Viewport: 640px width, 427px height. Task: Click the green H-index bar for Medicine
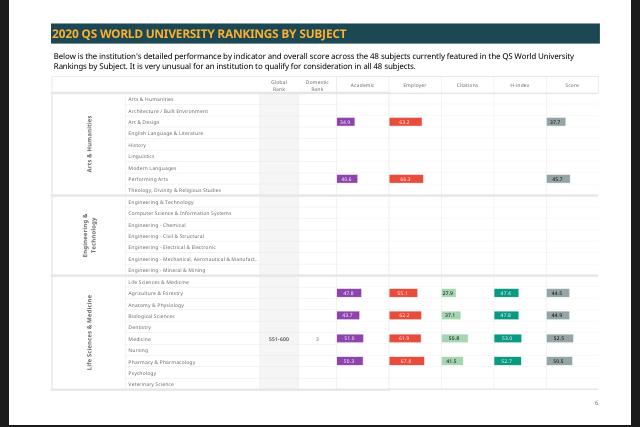coord(508,339)
